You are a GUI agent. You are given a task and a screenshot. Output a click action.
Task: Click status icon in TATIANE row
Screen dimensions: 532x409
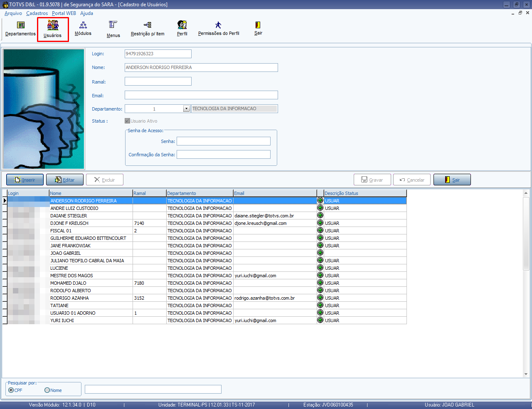[x=320, y=305]
